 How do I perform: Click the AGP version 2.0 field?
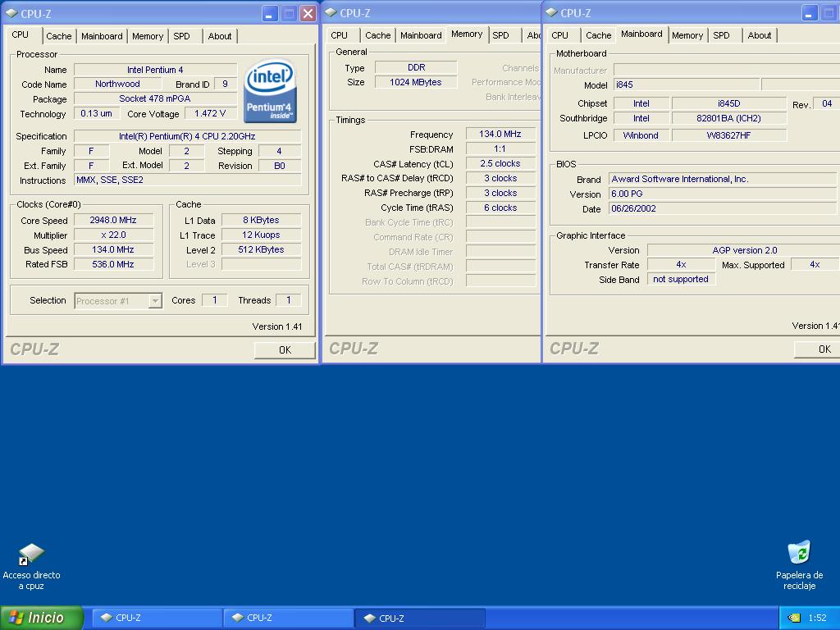(743, 250)
